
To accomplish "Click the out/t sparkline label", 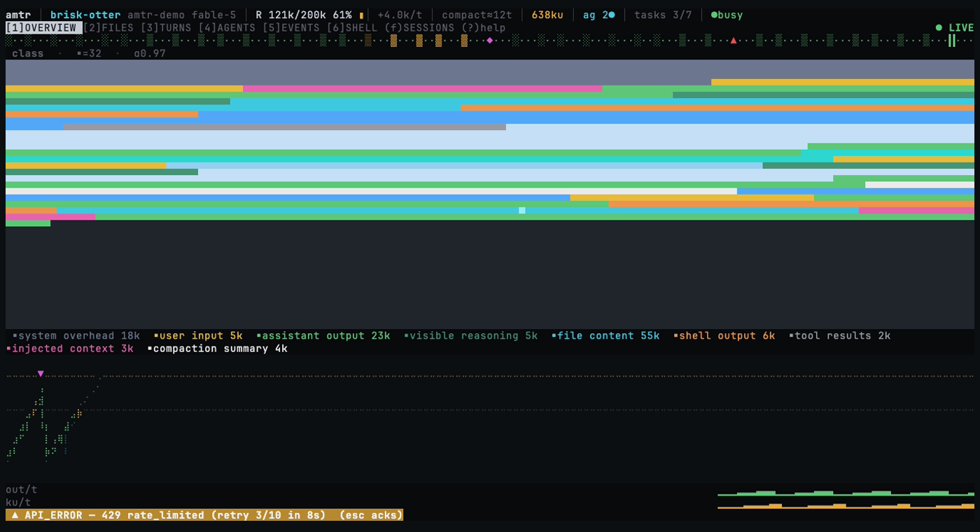I will [22, 489].
